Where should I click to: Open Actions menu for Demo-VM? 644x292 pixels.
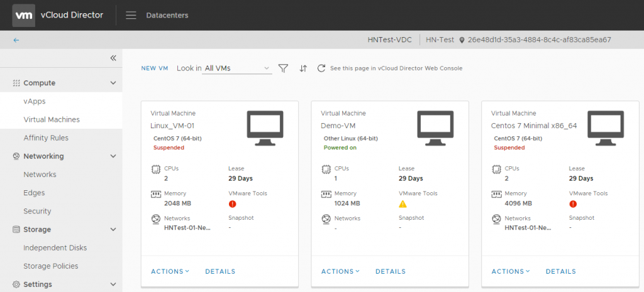click(x=340, y=271)
